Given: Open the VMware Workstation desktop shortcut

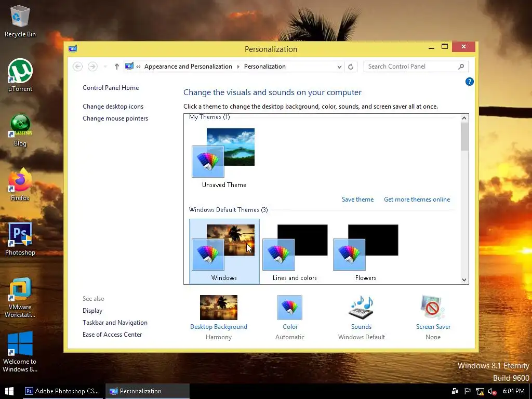Looking at the screenshot, I should [x=20, y=298].
